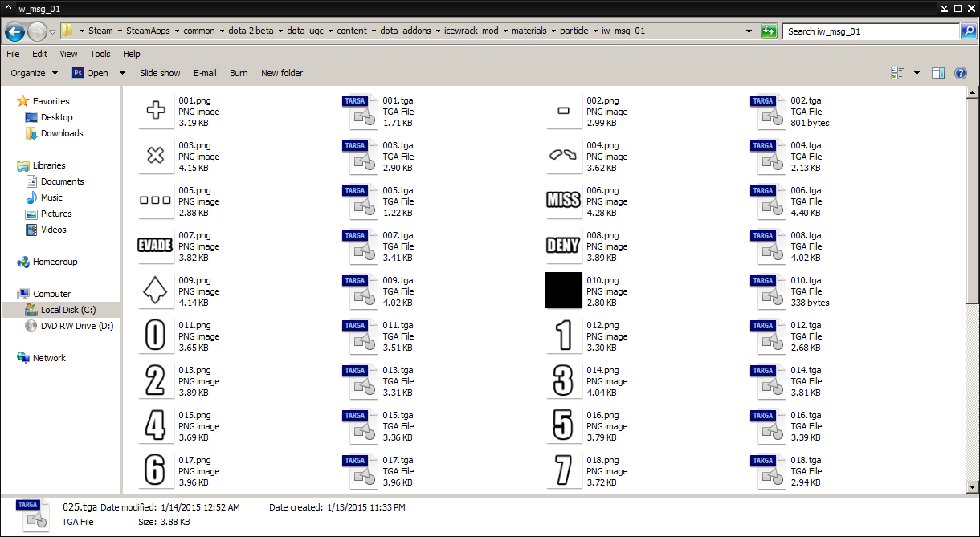
Task: Select Downloads in Favorites sidebar
Action: (x=62, y=133)
